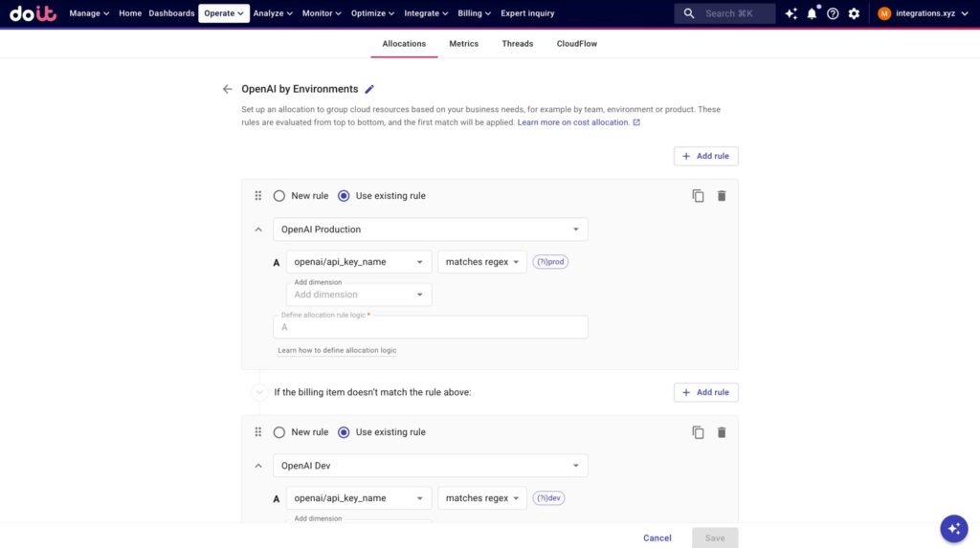Open the settings gear icon in the top bar
The image size is (980, 548).
[x=854, y=13]
